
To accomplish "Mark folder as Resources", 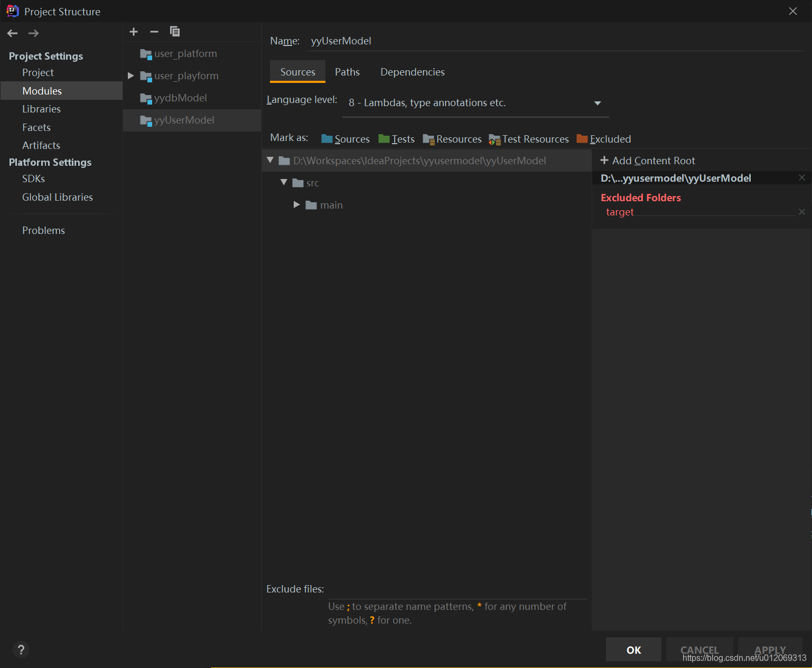I will [x=452, y=139].
